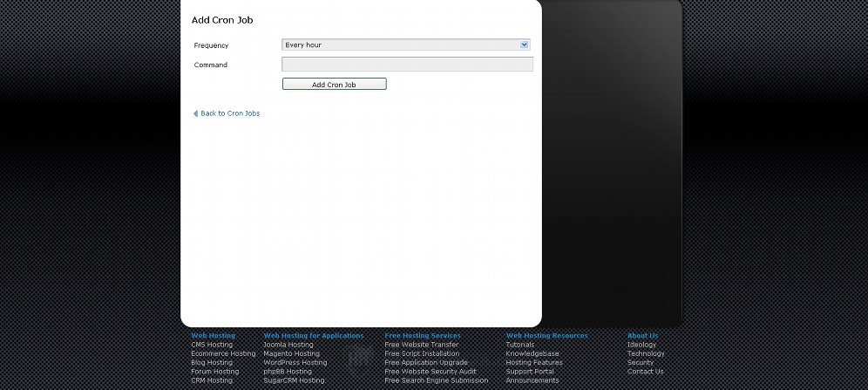Visit the Magento Hosting footer link

pyautogui.click(x=292, y=353)
